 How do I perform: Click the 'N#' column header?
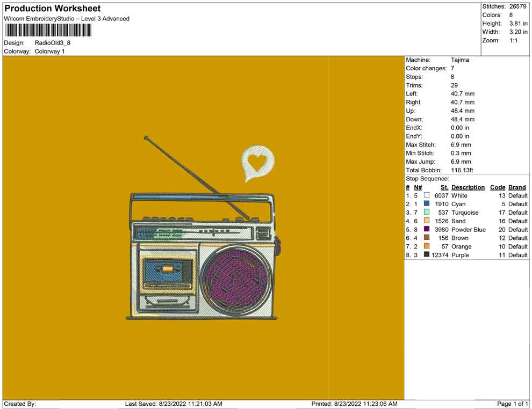(x=418, y=187)
